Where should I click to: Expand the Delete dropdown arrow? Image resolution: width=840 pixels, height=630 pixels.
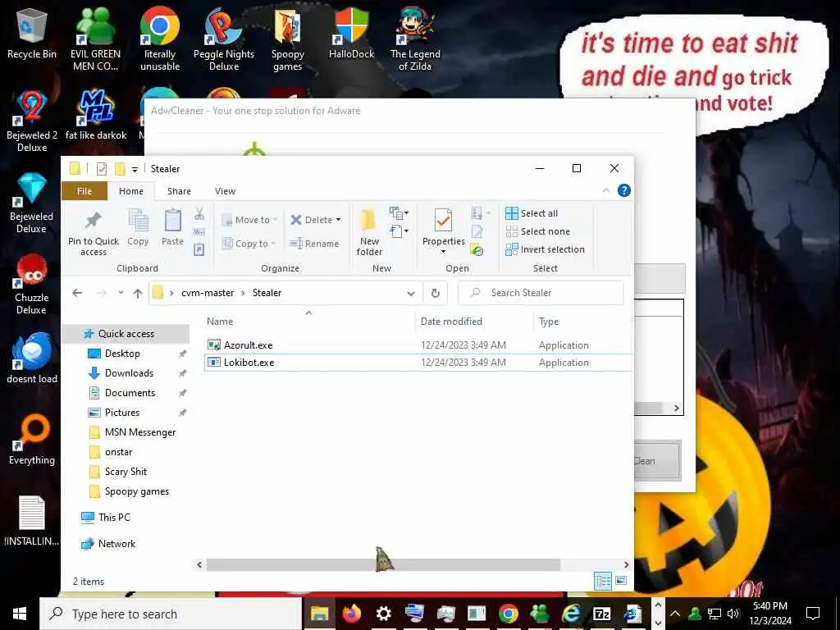pos(338,220)
